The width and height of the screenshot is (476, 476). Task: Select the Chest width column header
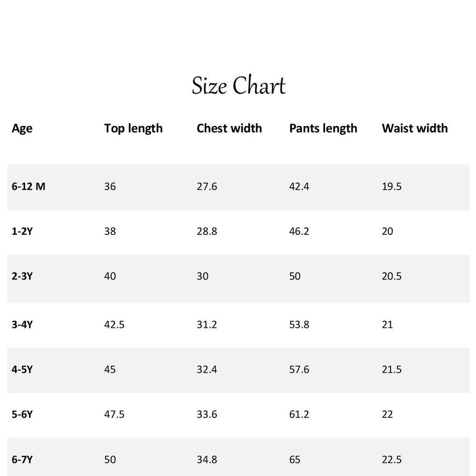(229, 128)
